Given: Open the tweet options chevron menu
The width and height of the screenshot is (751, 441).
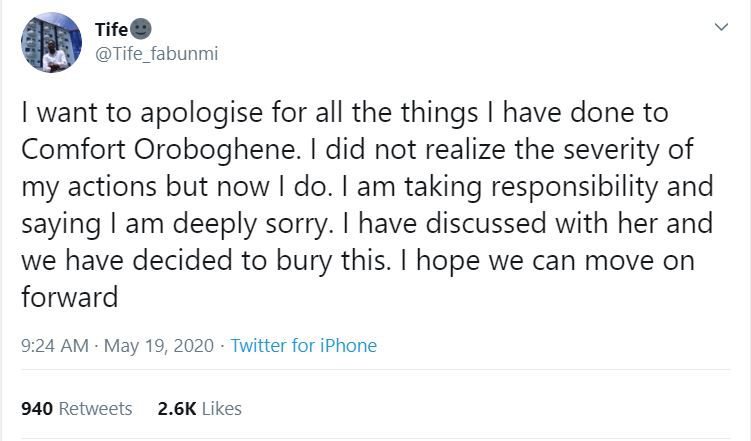Looking at the screenshot, I should pyautogui.click(x=721, y=27).
